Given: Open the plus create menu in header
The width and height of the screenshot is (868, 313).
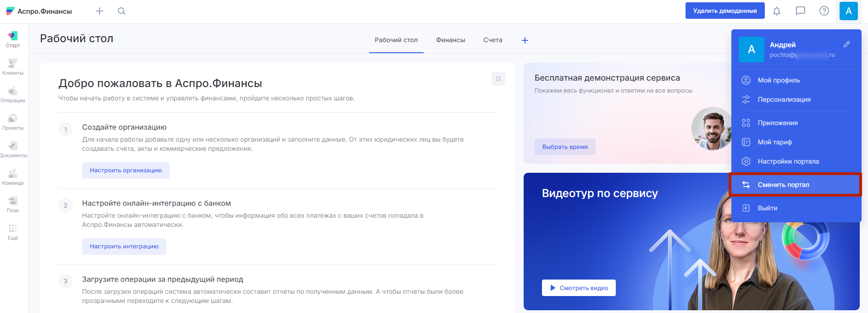Looking at the screenshot, I should tap(100, 11).
